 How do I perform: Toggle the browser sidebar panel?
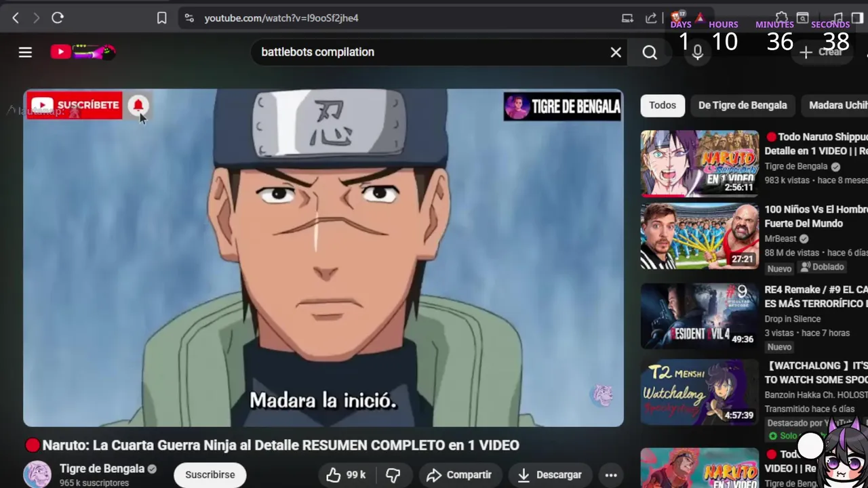tap(857, 17)
